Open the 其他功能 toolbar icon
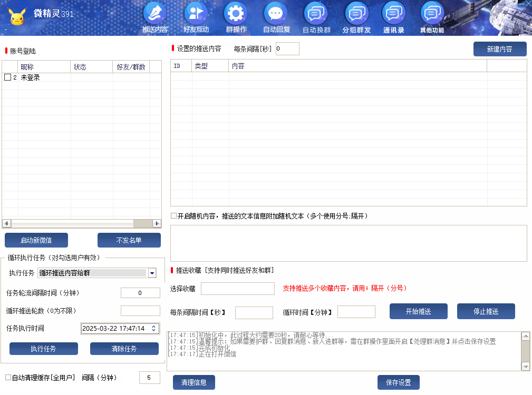 pos(432,14)
